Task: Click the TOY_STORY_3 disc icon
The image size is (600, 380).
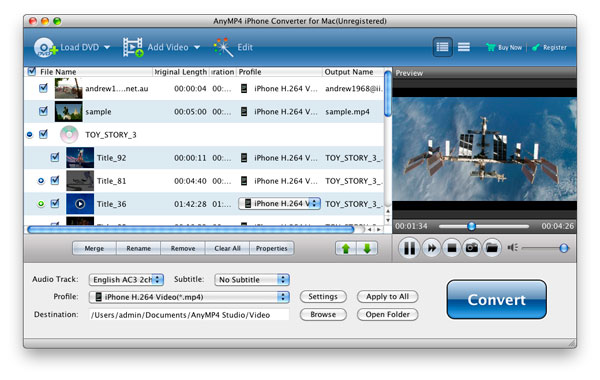Action: click(69, 135)
